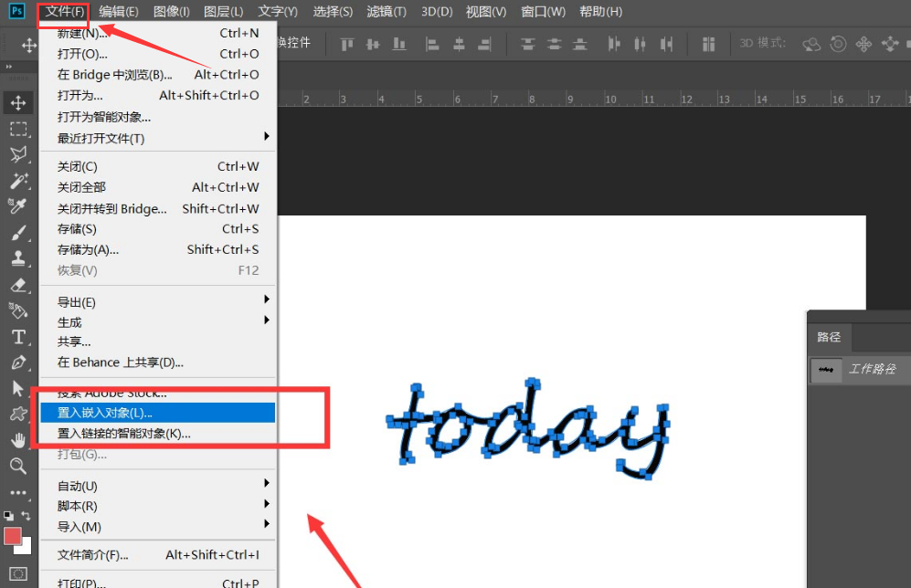911x588 pixels.
Task: Choose 关闭全部 menu item
Action: pos(157,187)
